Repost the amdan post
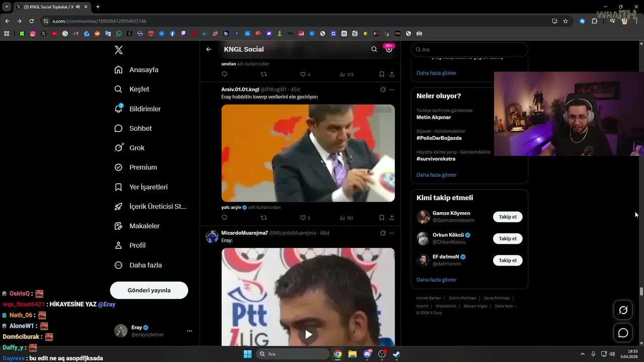The height and width of the screenshot is (362, 644). coord(264,74)
